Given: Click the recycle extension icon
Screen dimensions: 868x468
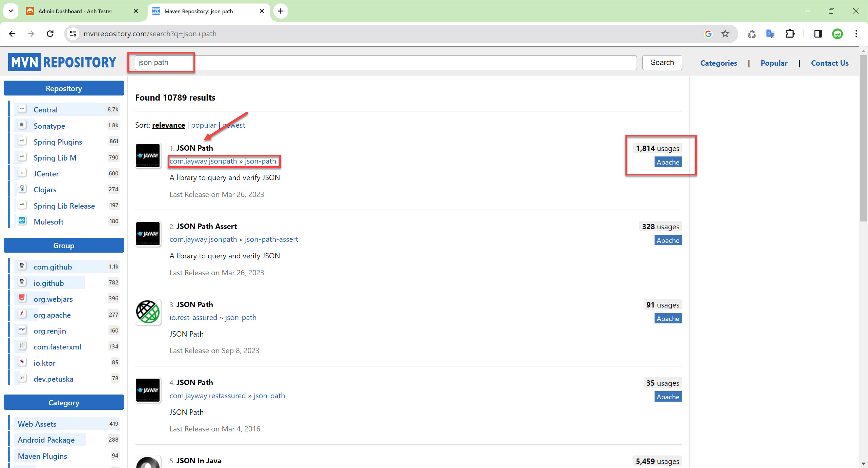Looking at the screenshot, I should 751,34.
